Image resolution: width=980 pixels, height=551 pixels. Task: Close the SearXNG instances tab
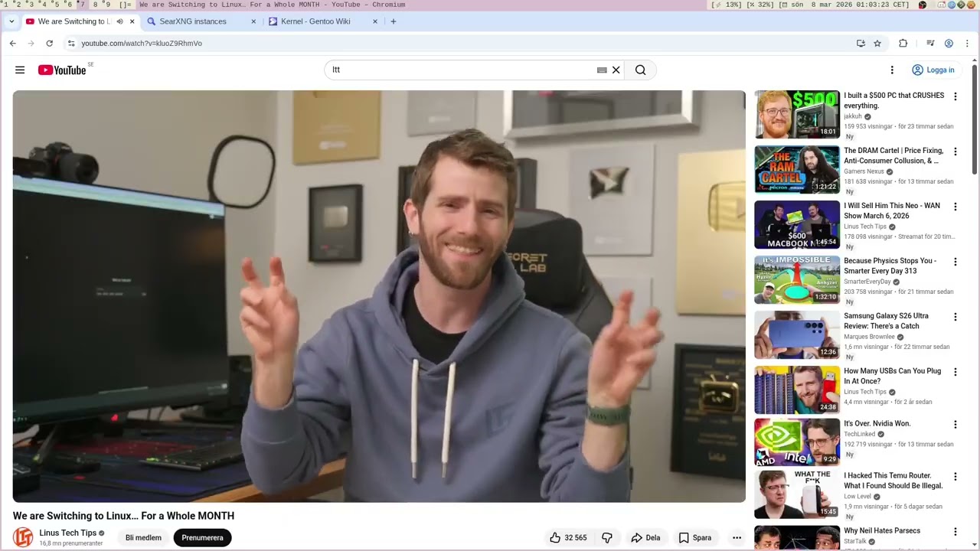pos(253,21)
